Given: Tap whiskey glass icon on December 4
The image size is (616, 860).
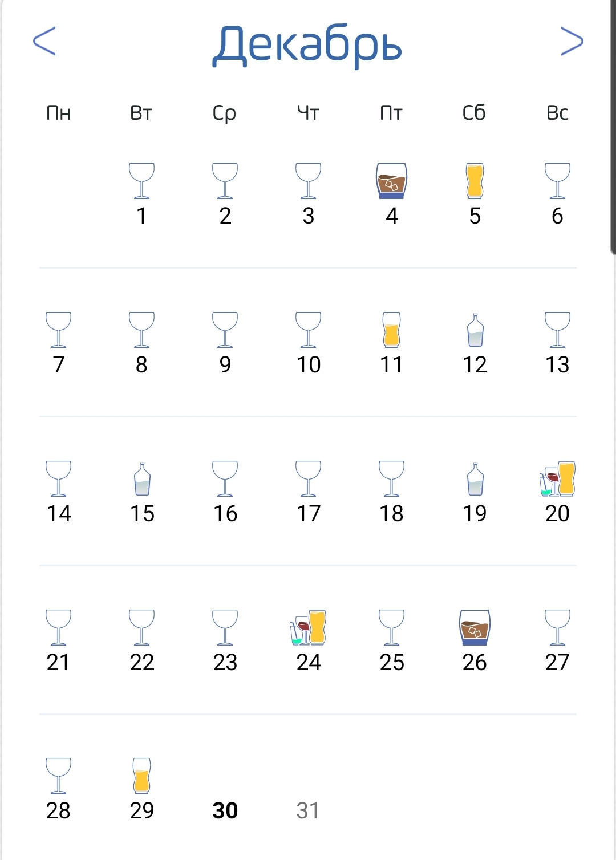Looking at the screenshot, I should 391,181.
